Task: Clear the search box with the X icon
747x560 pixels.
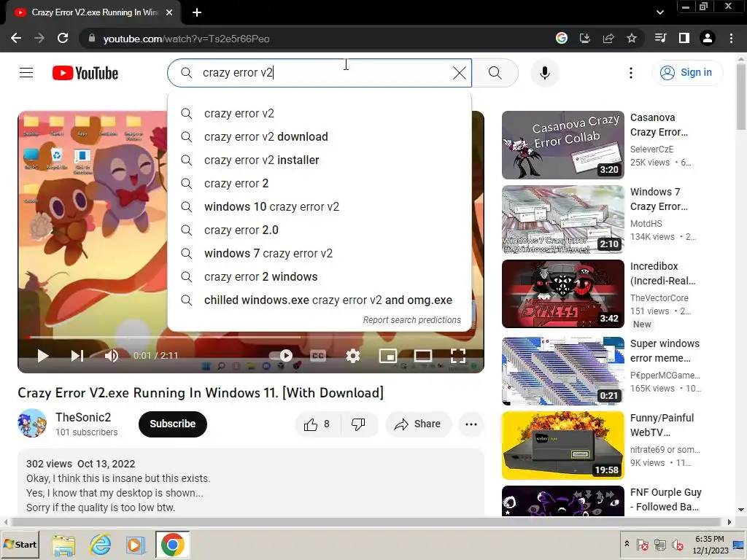Action: point(460,73)
